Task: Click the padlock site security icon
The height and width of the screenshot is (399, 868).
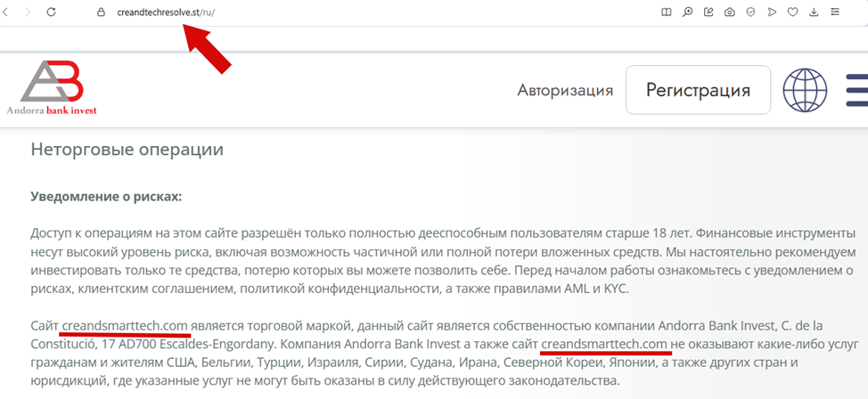Action: pos(101,12)
